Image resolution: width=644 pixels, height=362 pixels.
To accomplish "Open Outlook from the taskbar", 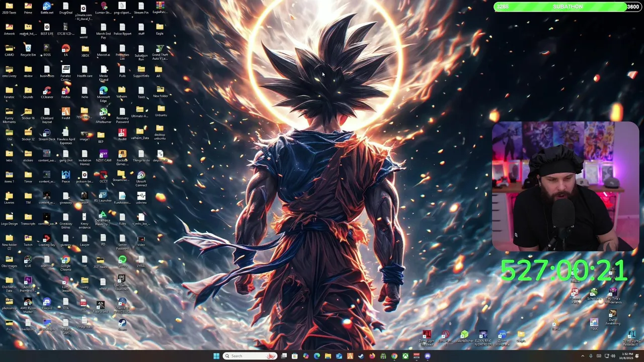I will (339, 356).
